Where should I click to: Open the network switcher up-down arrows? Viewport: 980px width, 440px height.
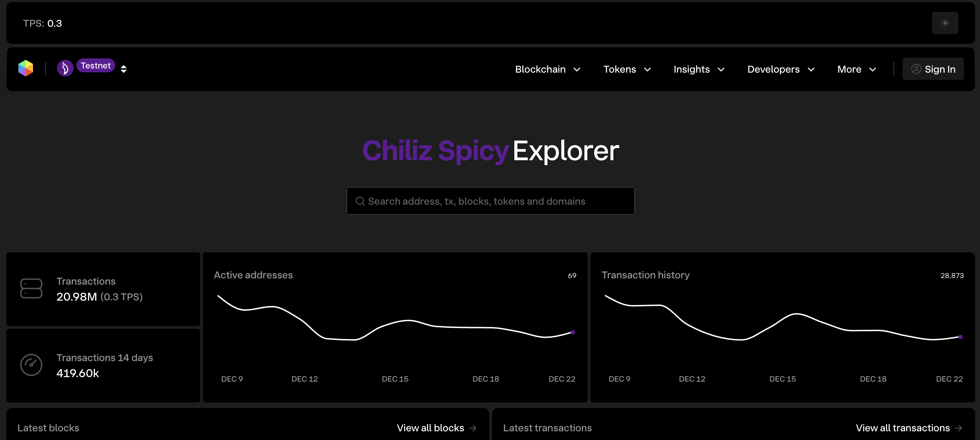(124, 69)
